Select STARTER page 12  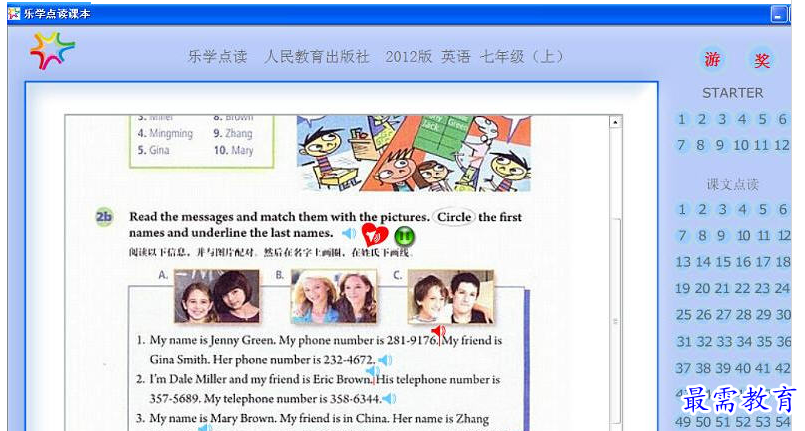[781, 145]
